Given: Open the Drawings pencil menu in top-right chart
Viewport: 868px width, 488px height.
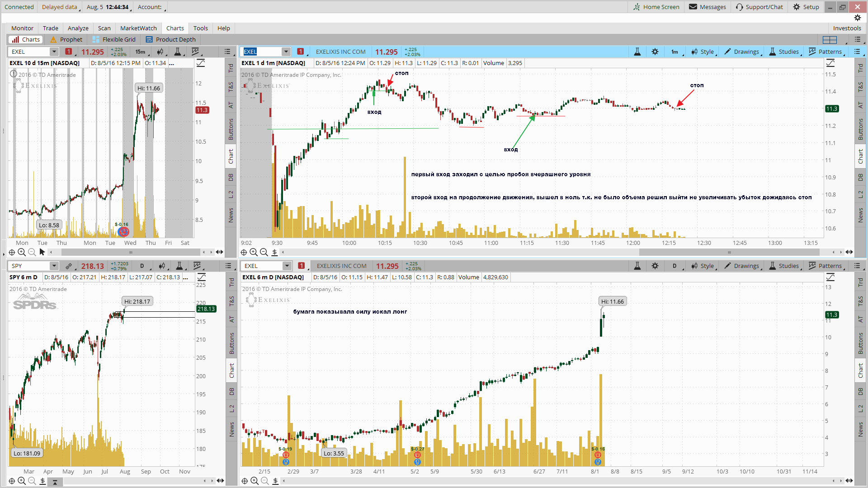Looking at the screenshot, I should click(x=741, y=52).
